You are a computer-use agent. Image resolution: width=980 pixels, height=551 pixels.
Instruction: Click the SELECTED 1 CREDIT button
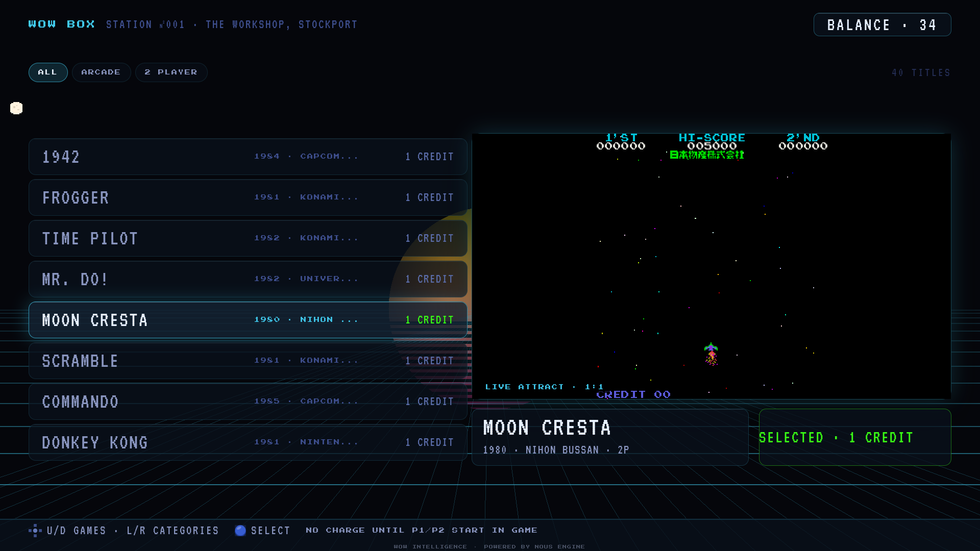855,437
